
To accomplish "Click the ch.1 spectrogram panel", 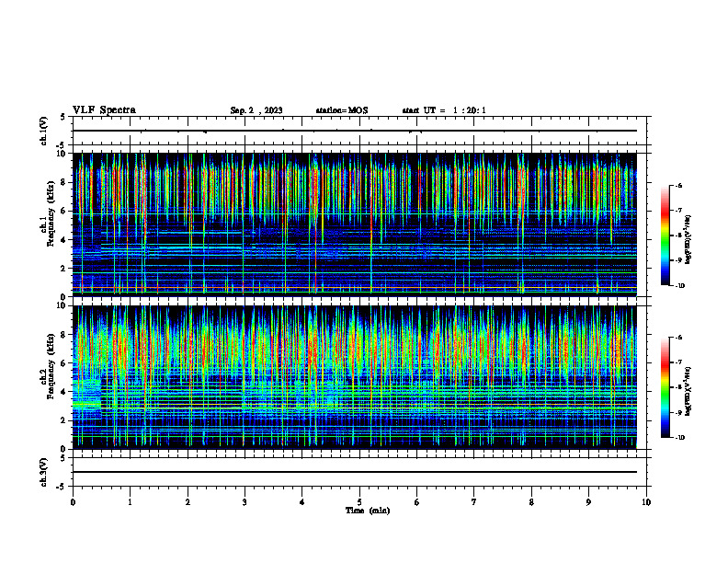I will point(355,224).
